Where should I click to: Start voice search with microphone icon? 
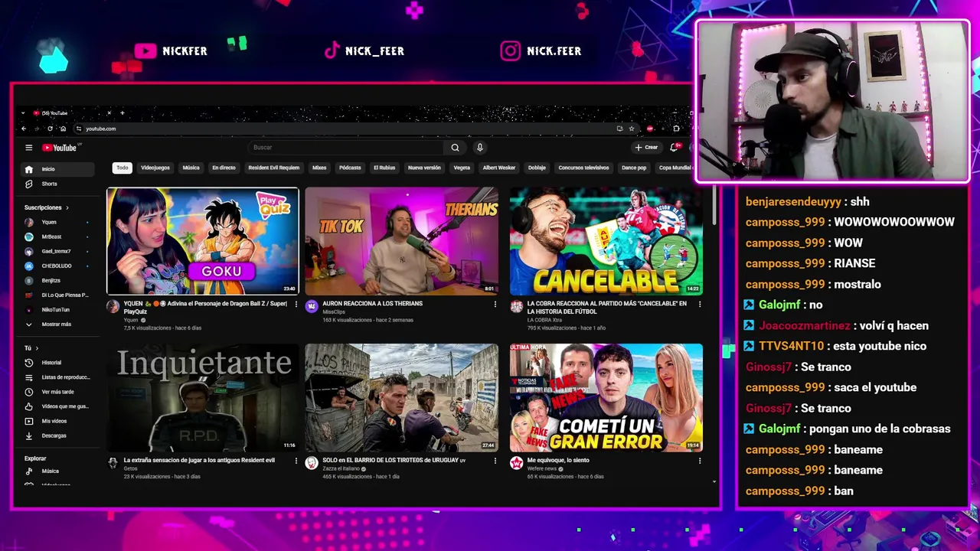click(480, 148)
